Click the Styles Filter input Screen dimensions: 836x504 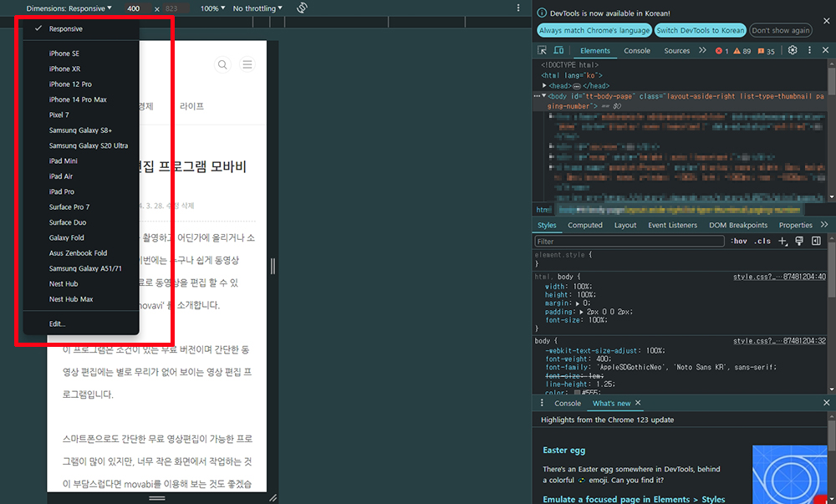coord(630,242)
